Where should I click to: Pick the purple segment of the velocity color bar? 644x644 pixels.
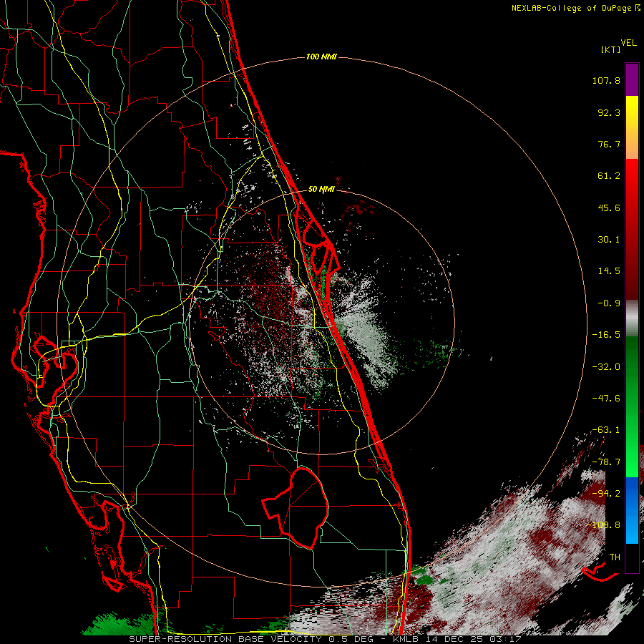tap(632, 80)
